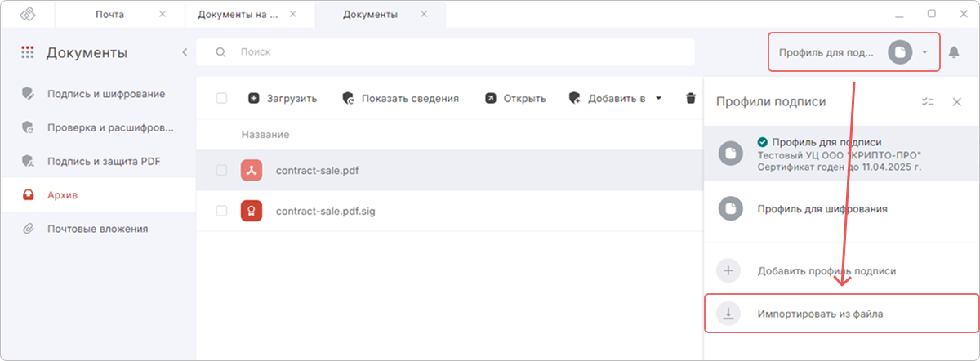Image resolution: width=980 pixels, height=361 pixels.
Task: Toggle the select-all checkbox in toolbar
Action: tap(221, 98)
